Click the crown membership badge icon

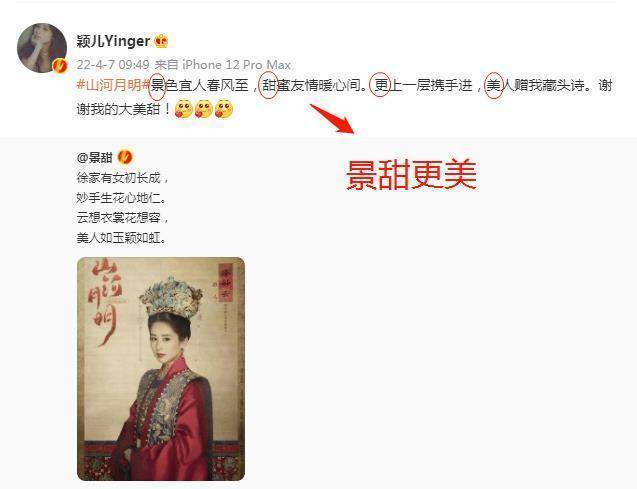[x=161, y=41]
